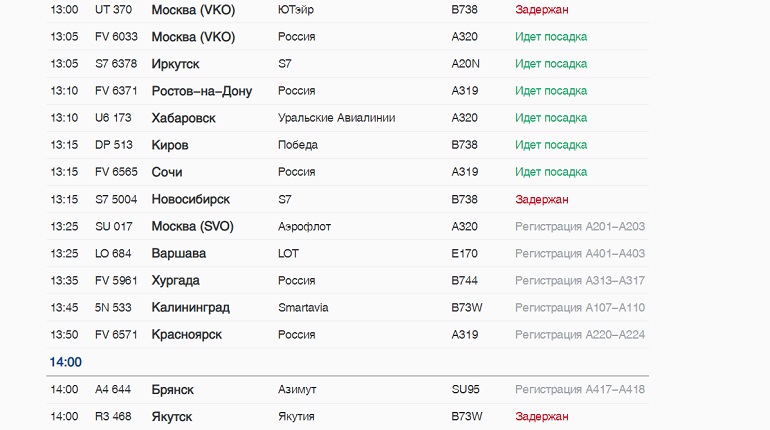Open flight UT 370 to Москва (VKO)
Image resolution: width=770 pixels, height=430 pixels.
[x=348, y=10]
